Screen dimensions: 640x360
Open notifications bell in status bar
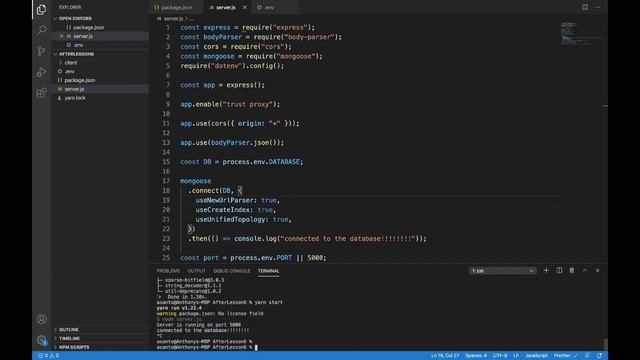pyautogui.click(x=600, y=356)
